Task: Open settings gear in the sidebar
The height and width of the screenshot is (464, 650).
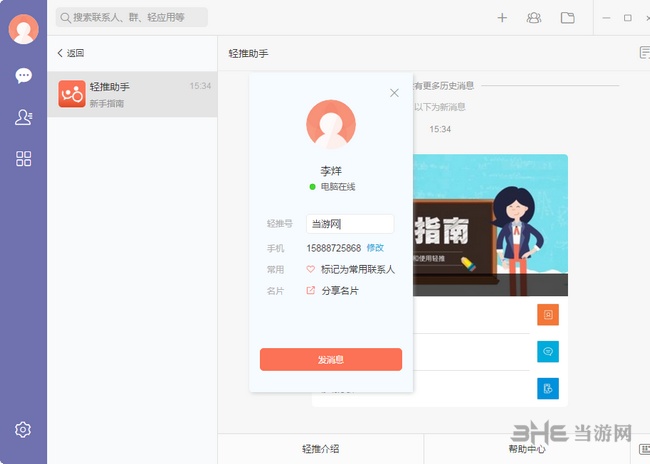Action: pos(23,430)
